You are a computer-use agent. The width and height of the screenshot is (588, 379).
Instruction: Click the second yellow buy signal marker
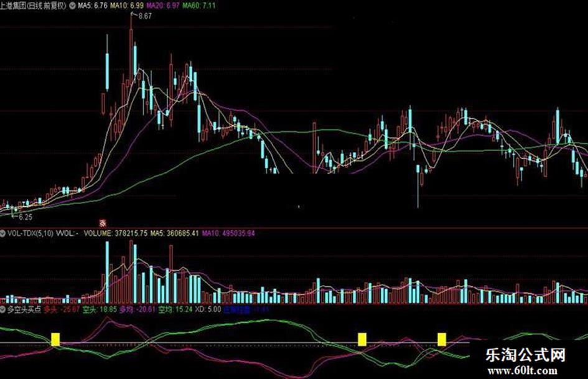pos(362,339)
